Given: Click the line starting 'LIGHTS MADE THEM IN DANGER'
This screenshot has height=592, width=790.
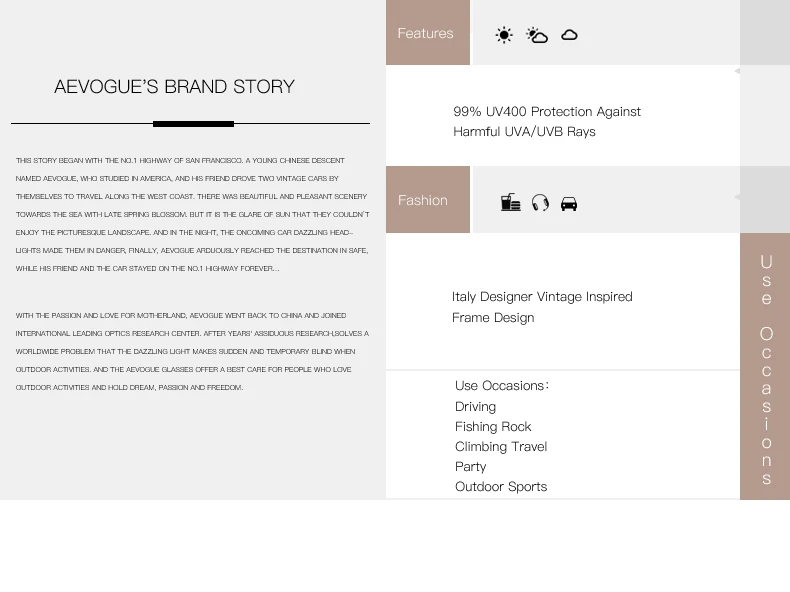Looking at the screenshot, I should 192,250.
